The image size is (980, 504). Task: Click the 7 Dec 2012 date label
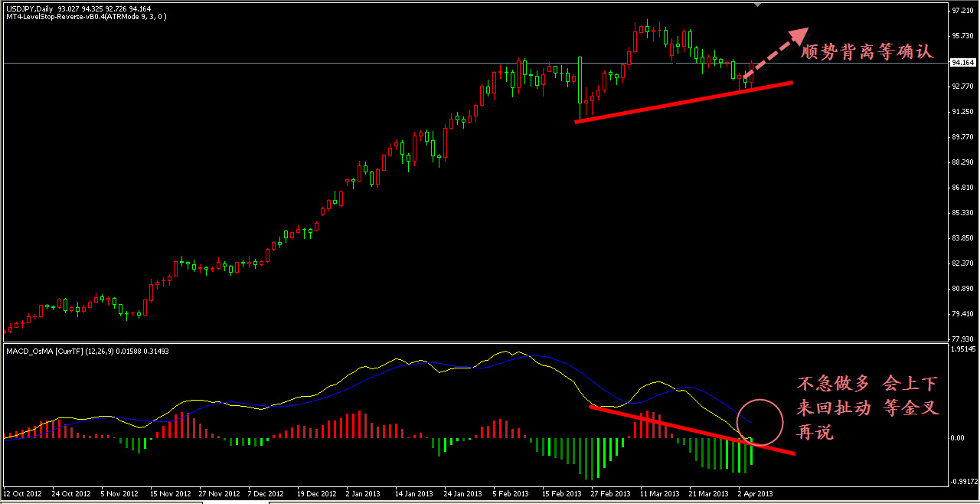(267, 494)
